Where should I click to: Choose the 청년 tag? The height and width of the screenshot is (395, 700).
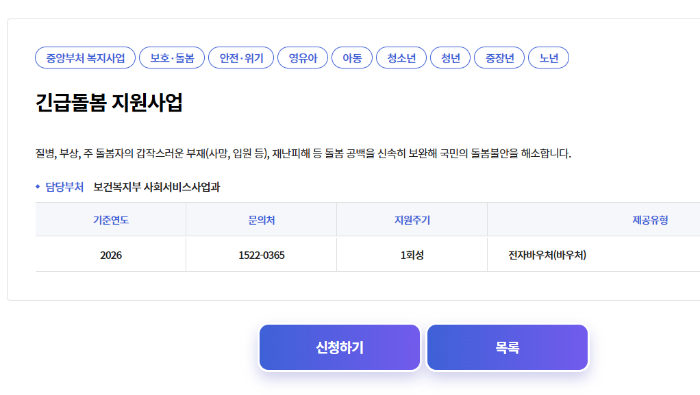click(x=450, y=58)
